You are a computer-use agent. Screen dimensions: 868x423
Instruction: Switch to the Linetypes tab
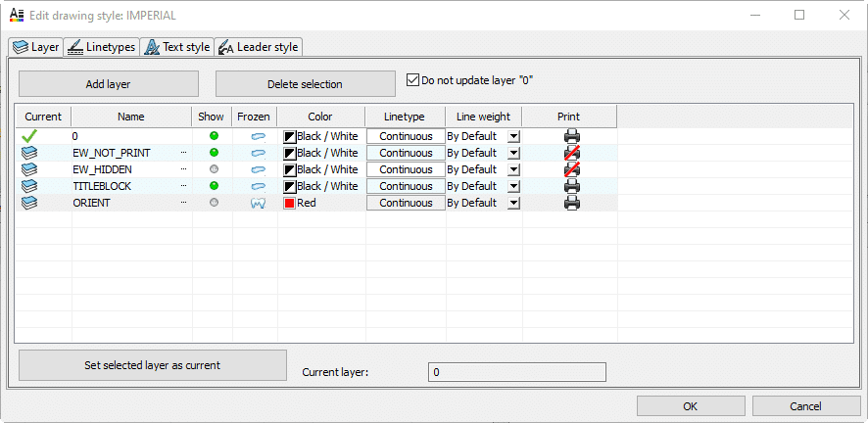coord(103,47)
